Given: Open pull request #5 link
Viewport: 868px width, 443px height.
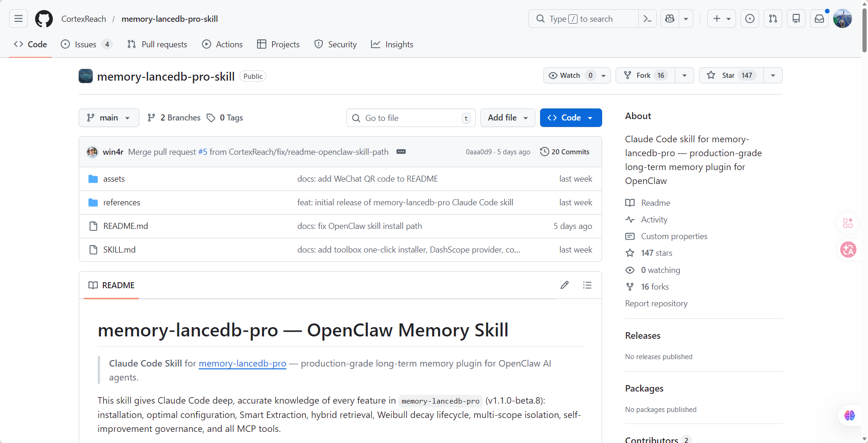Looking at the screenshot, I should tap(203, 152).
